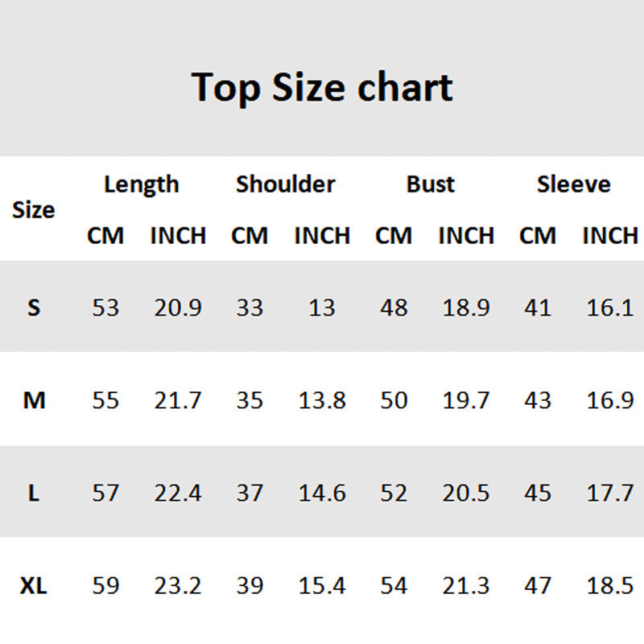The width and height of the screenshot is (644, 644).
Task: Click the 37 cm shoulder cell
Action: tap(250, 493)
